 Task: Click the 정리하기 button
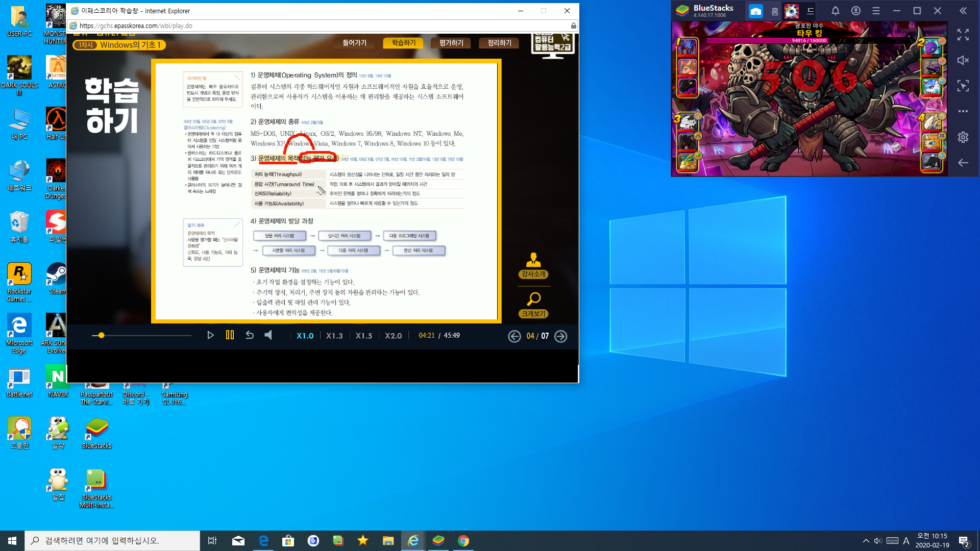coord(499,43)
